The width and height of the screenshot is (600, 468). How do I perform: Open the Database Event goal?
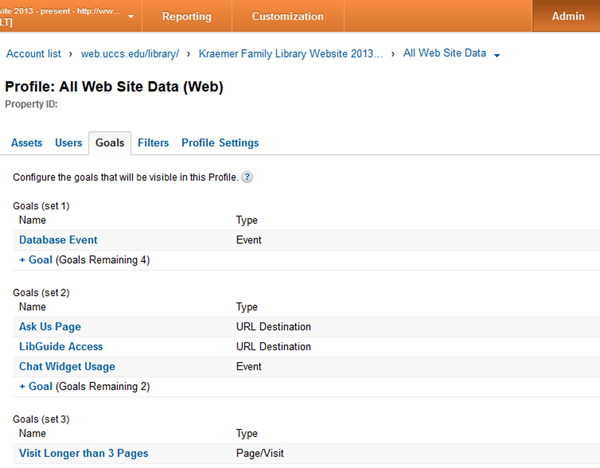click(58, 240)
